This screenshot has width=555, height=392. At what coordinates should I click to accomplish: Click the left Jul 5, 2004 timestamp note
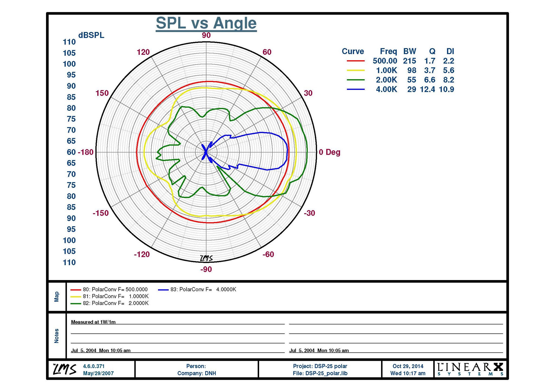[x=101, y=351]
